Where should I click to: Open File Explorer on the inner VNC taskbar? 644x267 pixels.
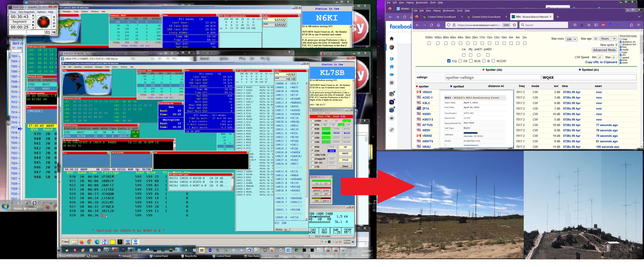(74, 242)
